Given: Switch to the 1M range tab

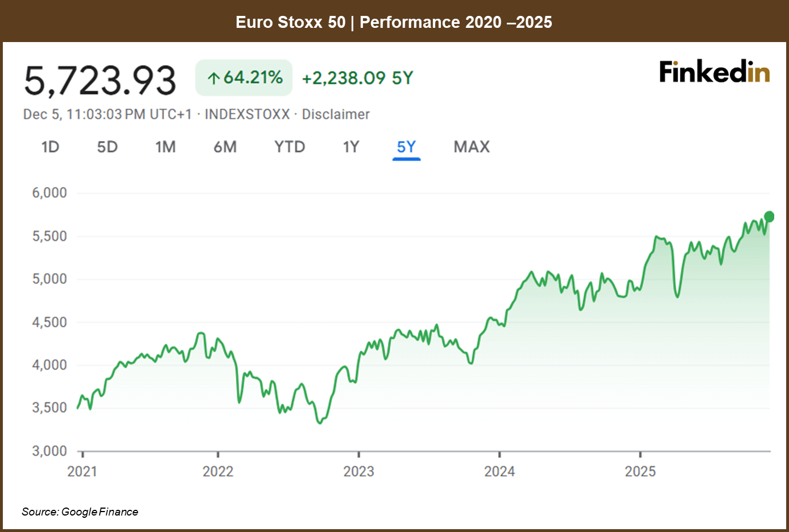Looking at the screenshot, I should [166, 147].
